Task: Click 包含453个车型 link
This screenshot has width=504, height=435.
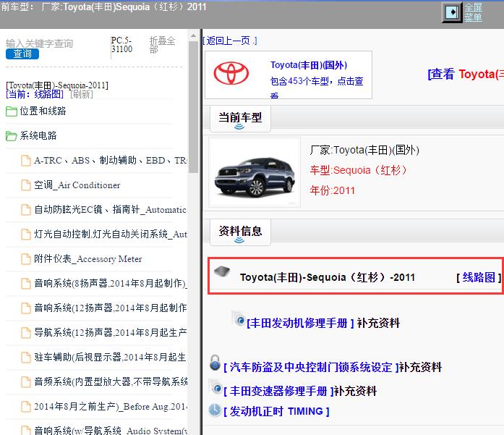Action: (317, 86)
